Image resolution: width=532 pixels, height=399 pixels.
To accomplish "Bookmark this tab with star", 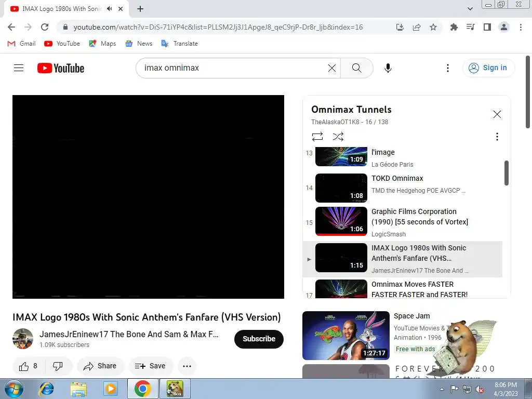I will point(433,27).
